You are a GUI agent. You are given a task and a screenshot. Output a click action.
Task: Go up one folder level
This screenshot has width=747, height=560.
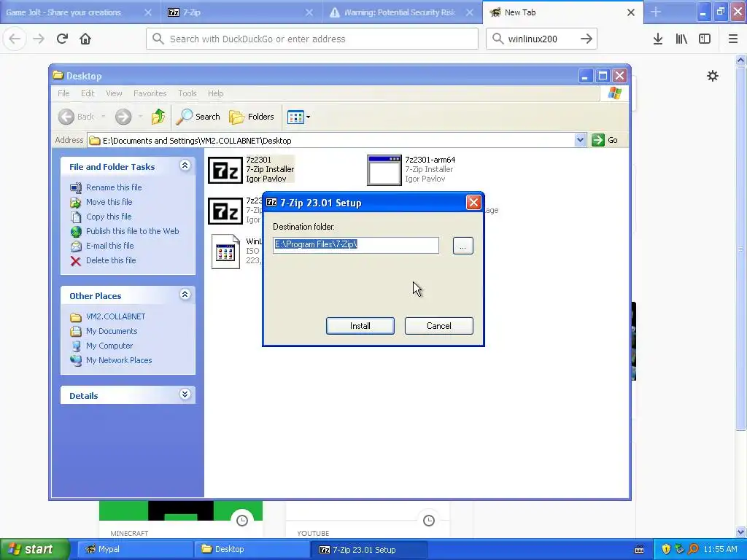(158, 117)
